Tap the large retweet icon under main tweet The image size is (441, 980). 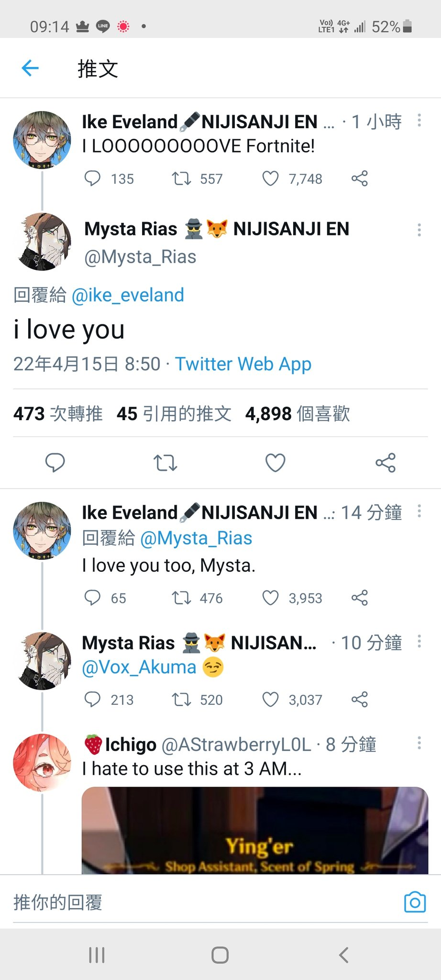pyautogui.click(x=165, y=463)
